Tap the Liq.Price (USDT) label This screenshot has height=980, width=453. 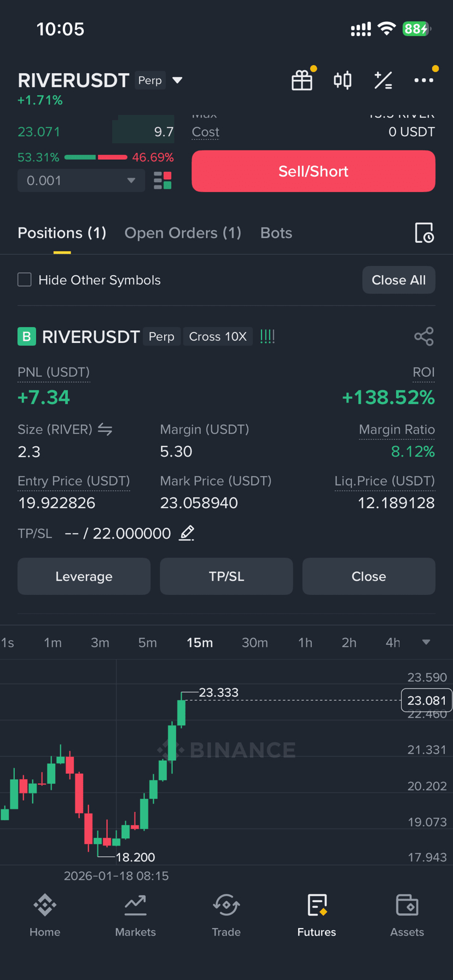385,481
